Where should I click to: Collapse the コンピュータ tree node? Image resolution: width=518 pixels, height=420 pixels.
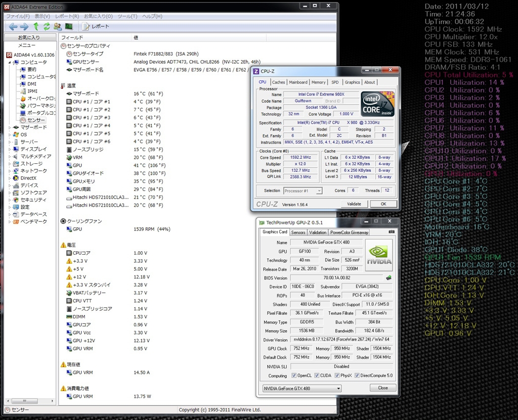coord(10,62)
